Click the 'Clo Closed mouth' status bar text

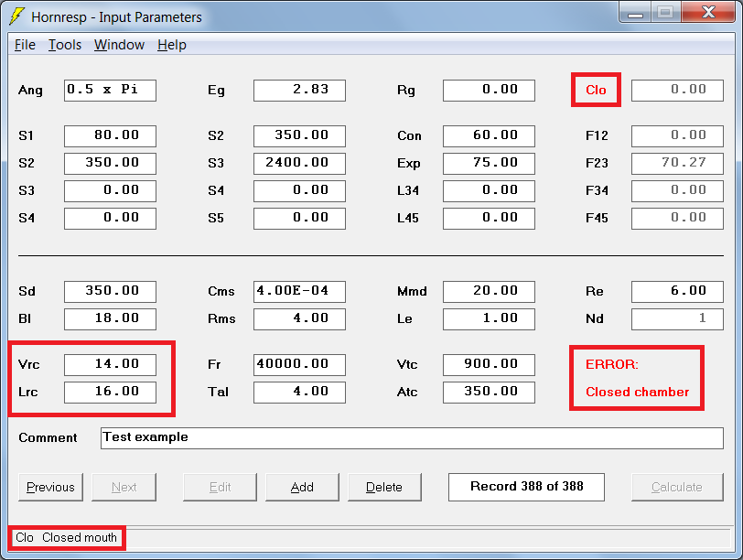(x=66, y=538)
